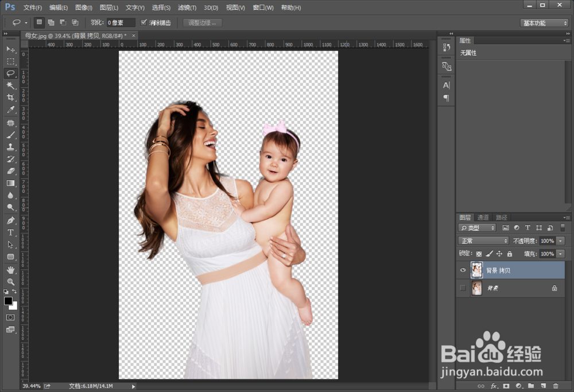Open the 滤镜(T) menu
Viewport: 574px width, 392px height.
click(x=187, y=7)
